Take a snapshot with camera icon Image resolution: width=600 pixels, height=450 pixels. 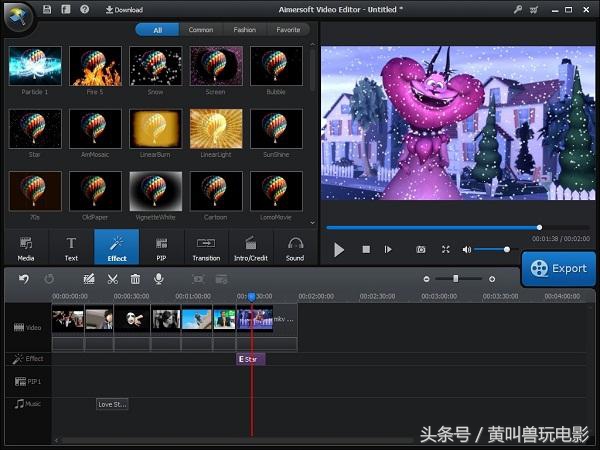421,249
